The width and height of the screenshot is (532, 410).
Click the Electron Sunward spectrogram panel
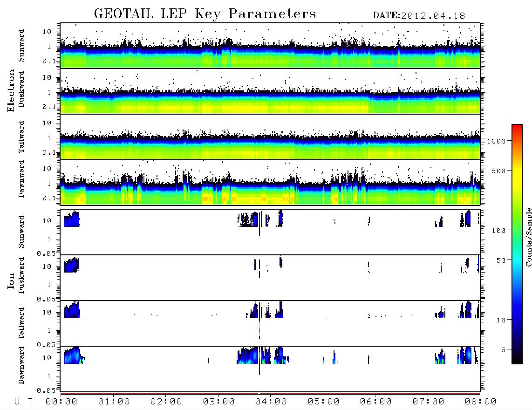(270, 46)
